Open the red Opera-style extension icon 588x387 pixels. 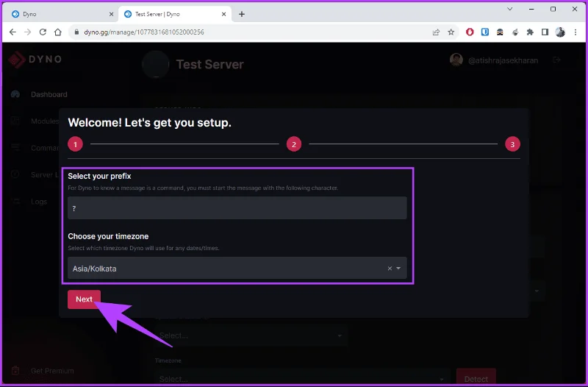pyautogui.click(x=470, y=32)
